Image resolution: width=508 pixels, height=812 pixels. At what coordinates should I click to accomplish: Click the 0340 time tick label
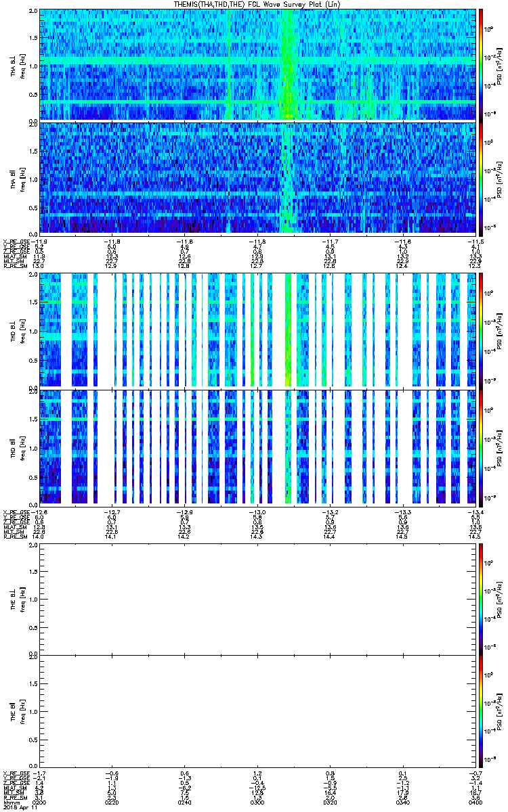pyautogui.click(x=404, y=802)
